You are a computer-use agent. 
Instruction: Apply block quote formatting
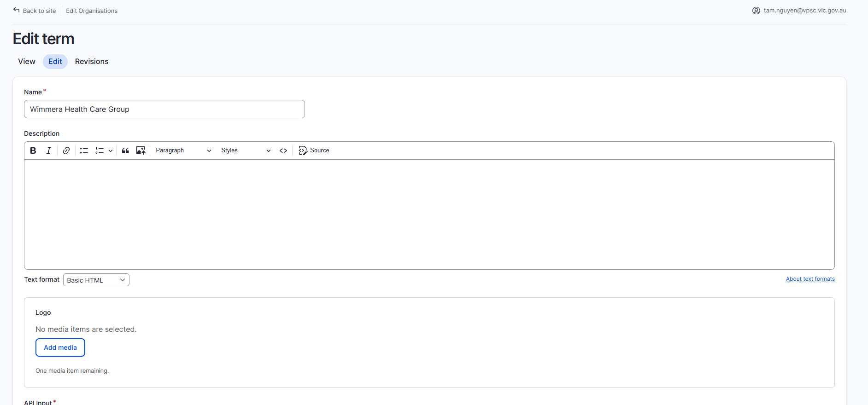tap(125, 150)
